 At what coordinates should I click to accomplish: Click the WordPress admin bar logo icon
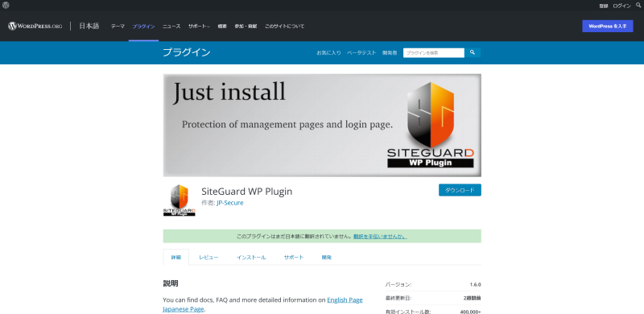click(x=6, y=6)
